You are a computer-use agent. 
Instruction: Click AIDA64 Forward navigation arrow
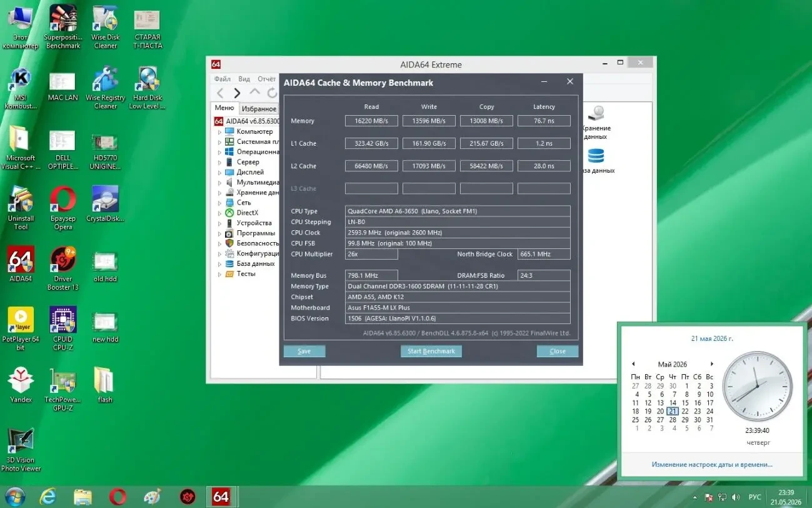[x=237, y=93]
